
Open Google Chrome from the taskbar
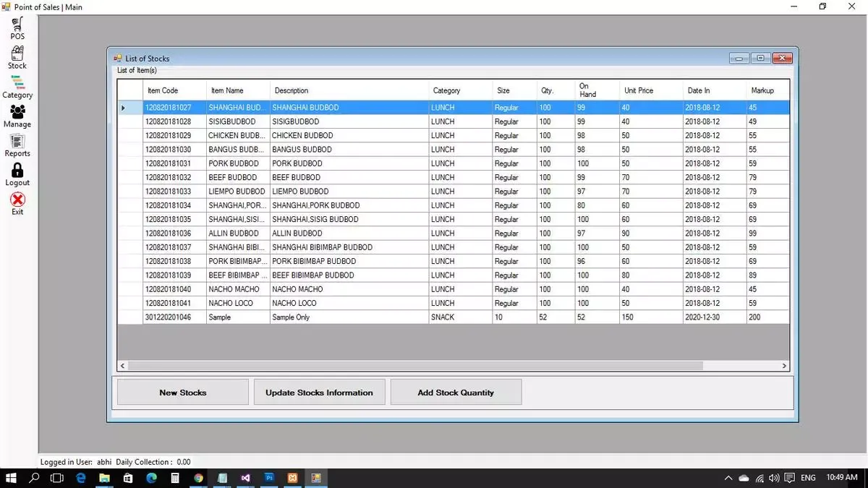click(x=198, y=478)
